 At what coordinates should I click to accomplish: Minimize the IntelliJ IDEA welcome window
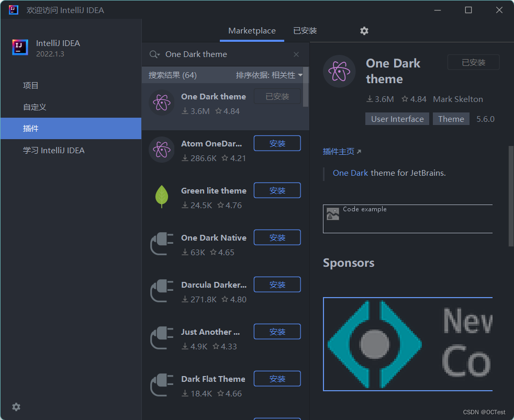tap(438, 10)
